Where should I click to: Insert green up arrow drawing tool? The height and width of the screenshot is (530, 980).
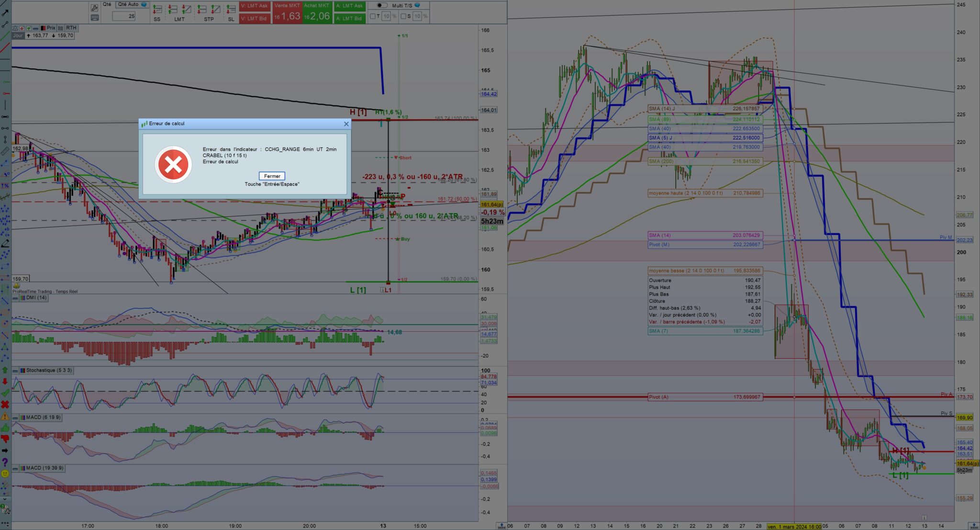pos(5,370)
